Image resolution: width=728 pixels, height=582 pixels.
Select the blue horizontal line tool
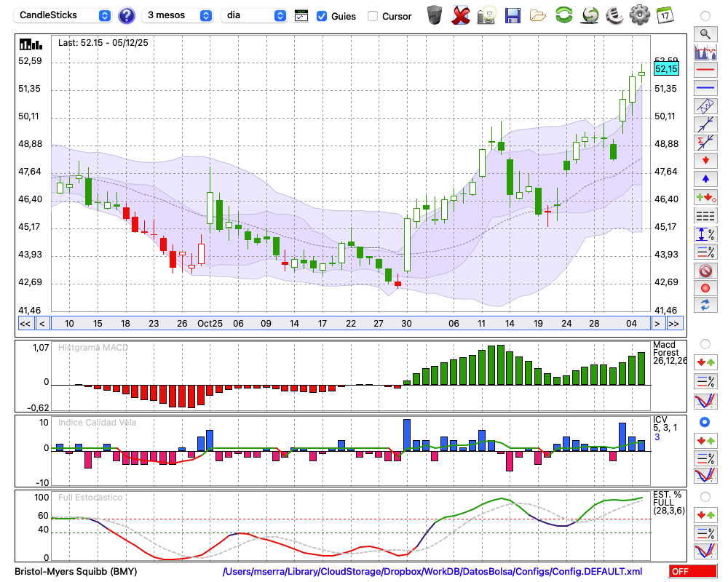(x=705, y=88)
